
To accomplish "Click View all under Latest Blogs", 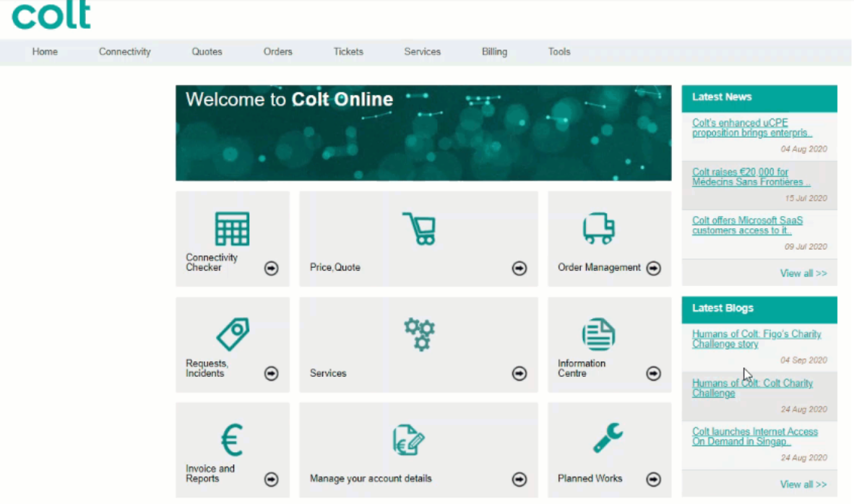I will (x=803, y=485).
